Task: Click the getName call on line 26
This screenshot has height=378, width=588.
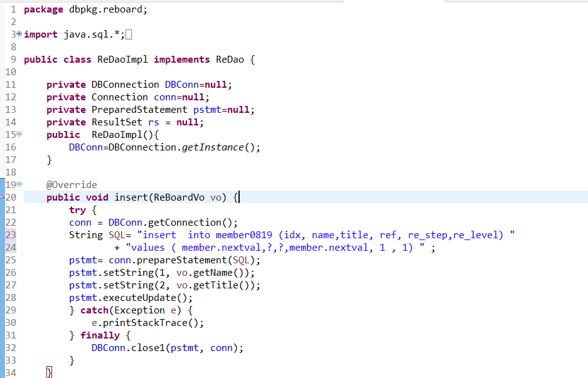Action: [213, 273]
